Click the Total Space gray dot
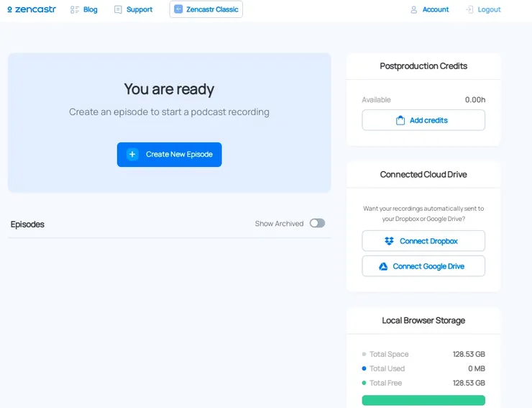This screenshot has width=532, height=408. tap(364, 354)
